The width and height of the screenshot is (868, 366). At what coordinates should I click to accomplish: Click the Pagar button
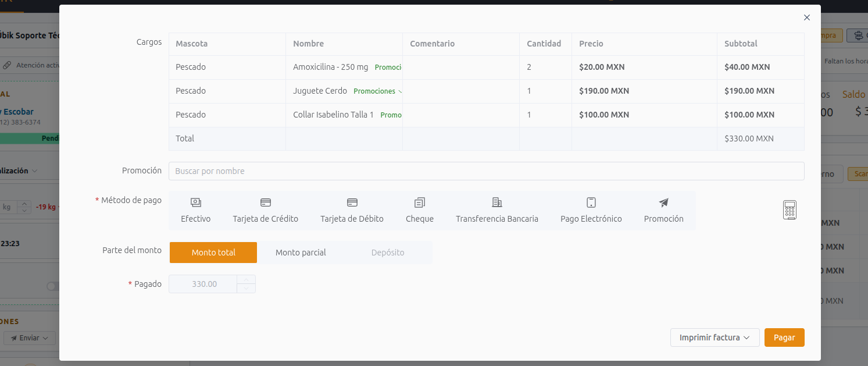click(784, 337)
